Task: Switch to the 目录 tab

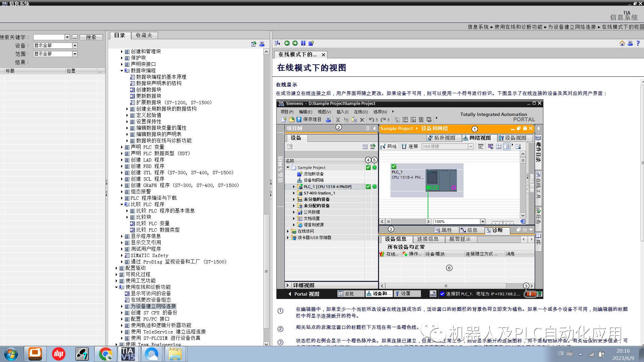Action: [119, 35]
